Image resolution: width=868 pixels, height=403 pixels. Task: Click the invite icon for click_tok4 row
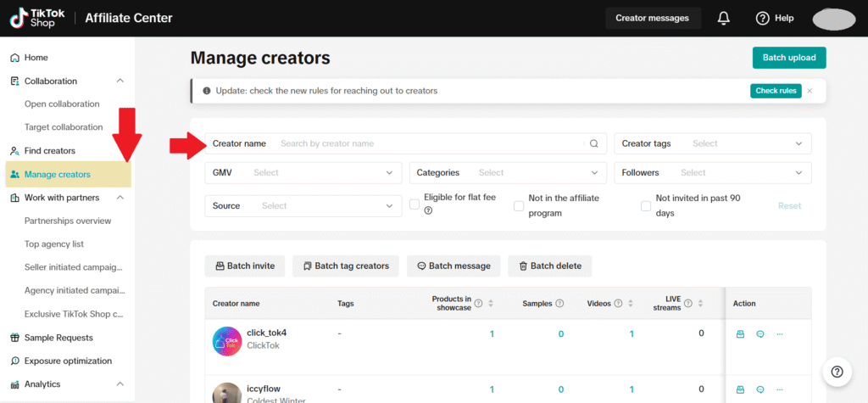pos(740,334)
